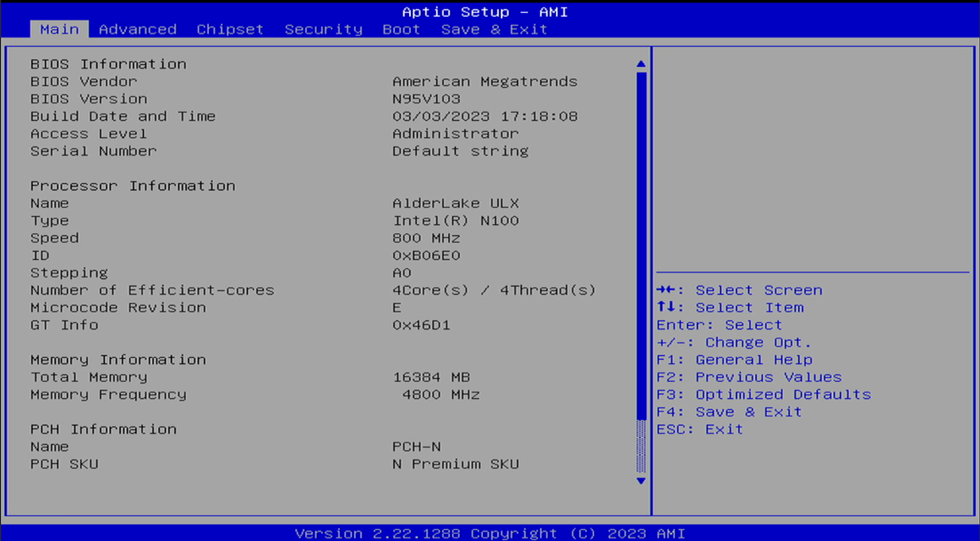
Task: Click F2: Previous Values hint
Action: [749, 377]
